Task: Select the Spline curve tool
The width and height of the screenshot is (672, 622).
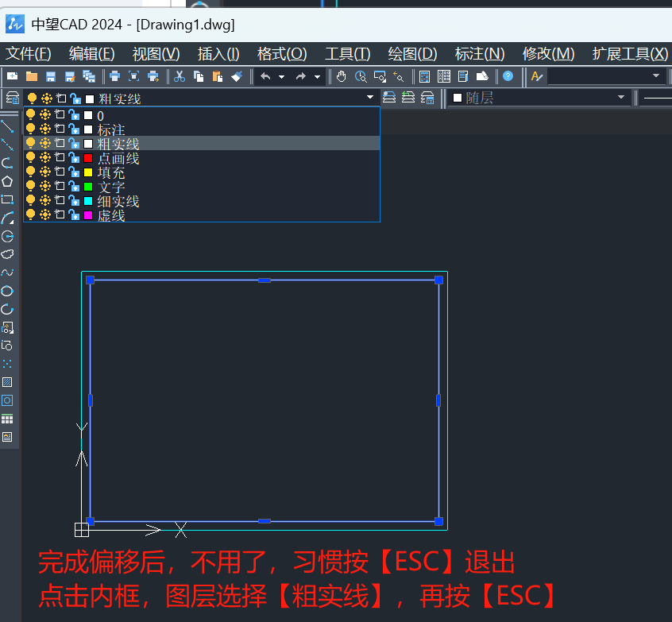Action: 7,272
